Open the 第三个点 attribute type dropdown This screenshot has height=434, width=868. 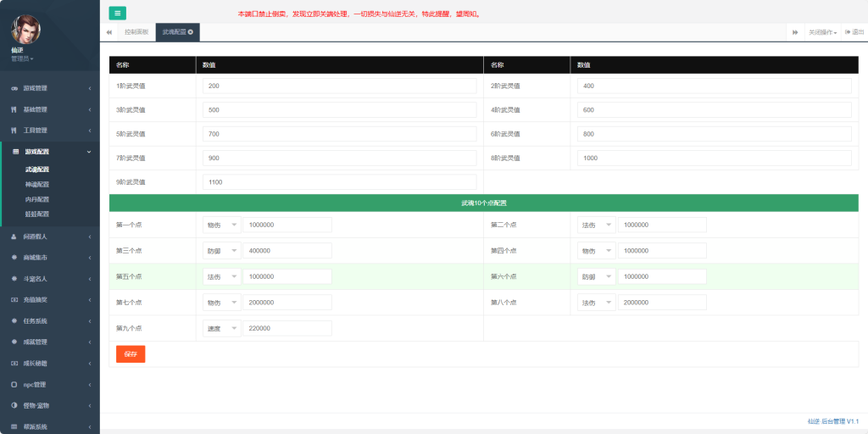pos(222,251)
